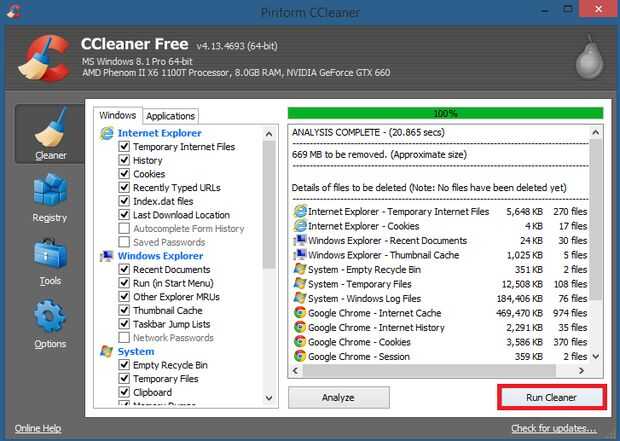Toggle Recently Typed URLs checkbox
Image resolution: width=620 pixels, height=441 pixels.
click(124, 187)
